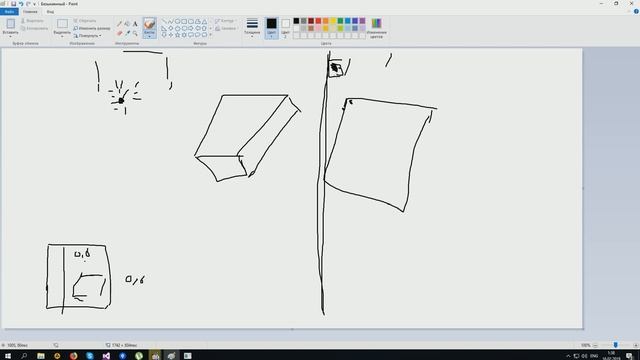Pick the rectangle shape
The image size is (640, 360).
pos(184,21)
